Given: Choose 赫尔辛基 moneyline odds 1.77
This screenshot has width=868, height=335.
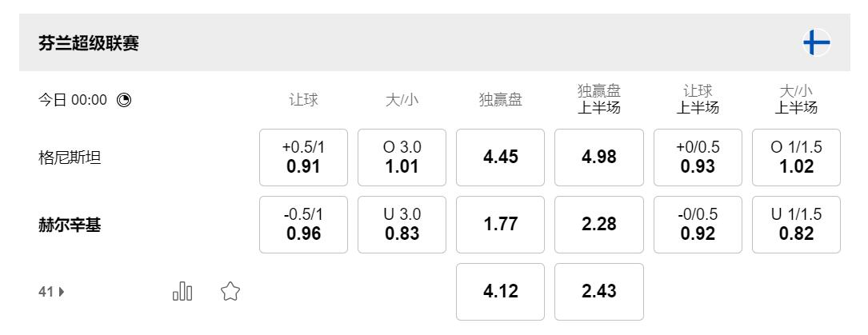Looking at the screenshot, I should click(x=500, y=225).
